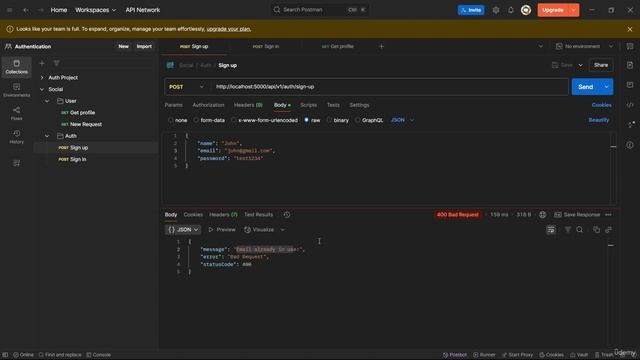The image size is (640, 360).
Task: Click the Invite button
Action: pyautogui.click(x=471, y=10)
